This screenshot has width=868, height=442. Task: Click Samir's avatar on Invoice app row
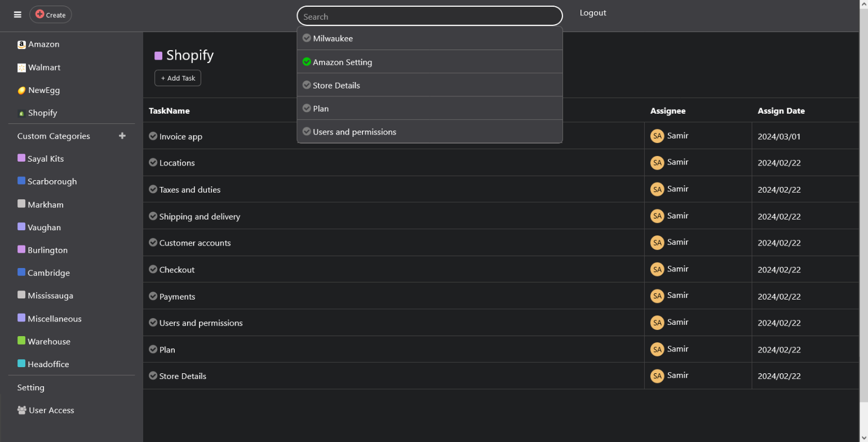(657, 136)
